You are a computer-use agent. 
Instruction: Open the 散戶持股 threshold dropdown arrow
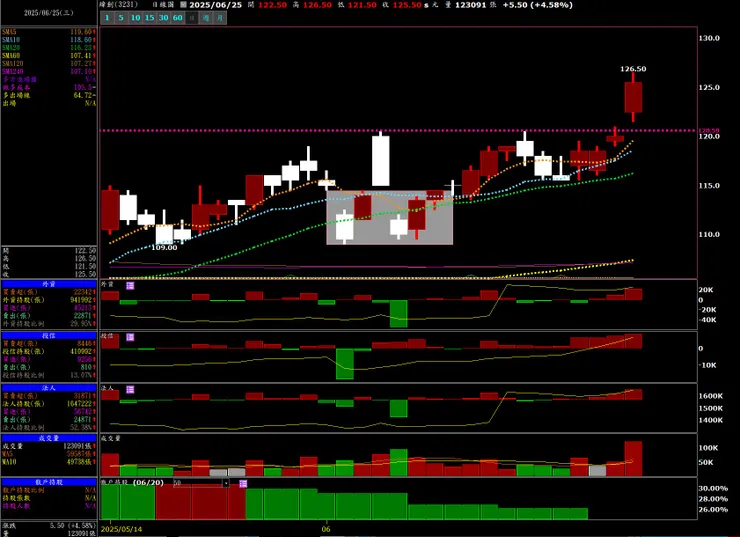click(x=226, y=483)
